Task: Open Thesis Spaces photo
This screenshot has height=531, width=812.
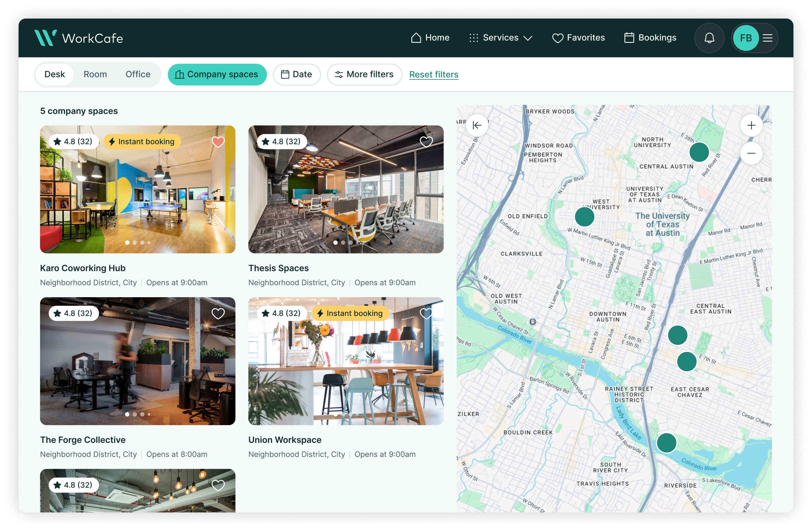Action: (x=346, y=189)
